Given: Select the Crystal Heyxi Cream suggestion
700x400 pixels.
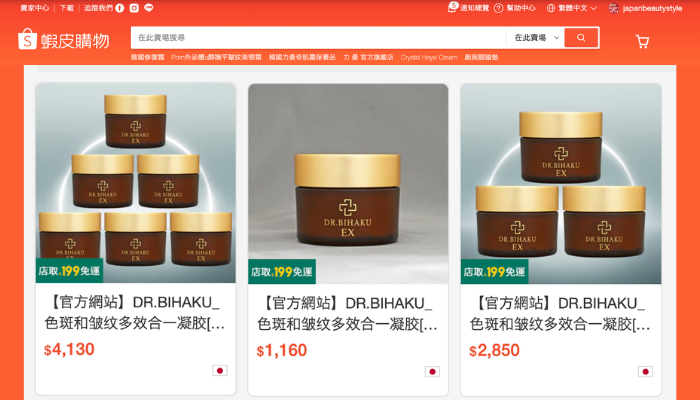Looking at the screenshot, I should pyautogui.click(x=429, y=57).
